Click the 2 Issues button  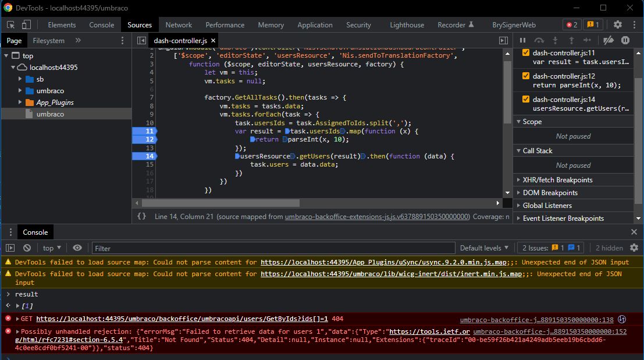pyautogui.click(x=551, y=248)
